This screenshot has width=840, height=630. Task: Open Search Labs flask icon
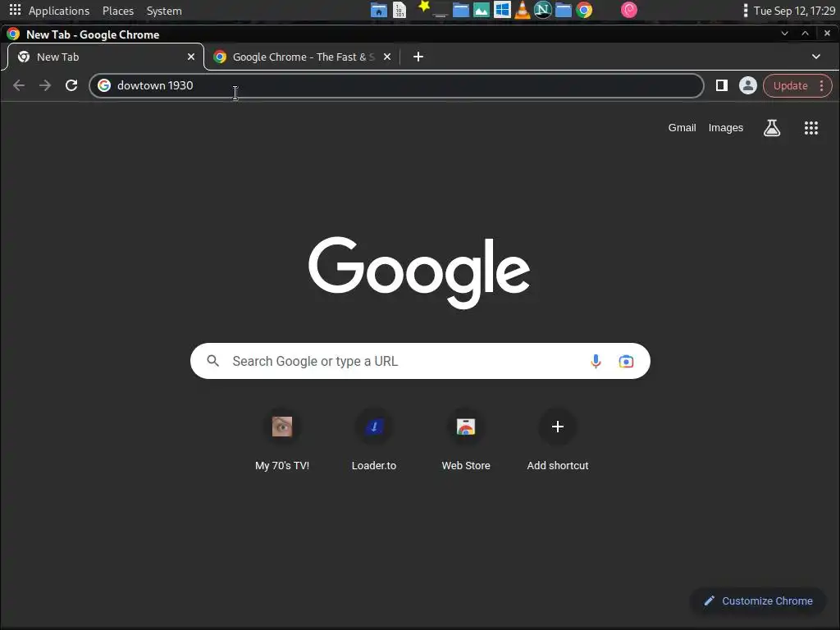(772, 127)
